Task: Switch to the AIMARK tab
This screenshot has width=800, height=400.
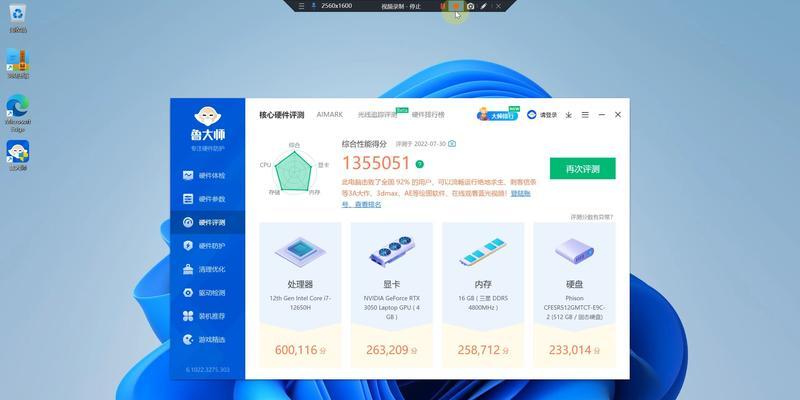Action: [x=330, y=115]
